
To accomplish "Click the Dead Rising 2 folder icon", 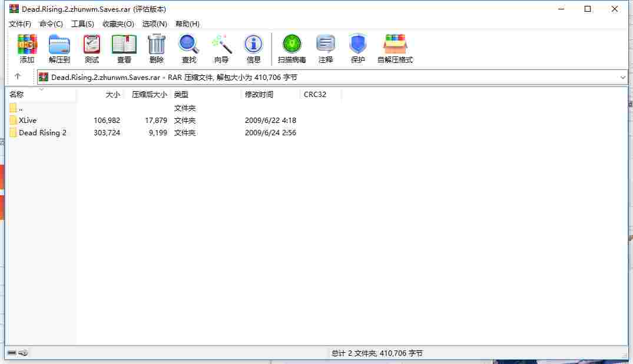I will 13,133.
